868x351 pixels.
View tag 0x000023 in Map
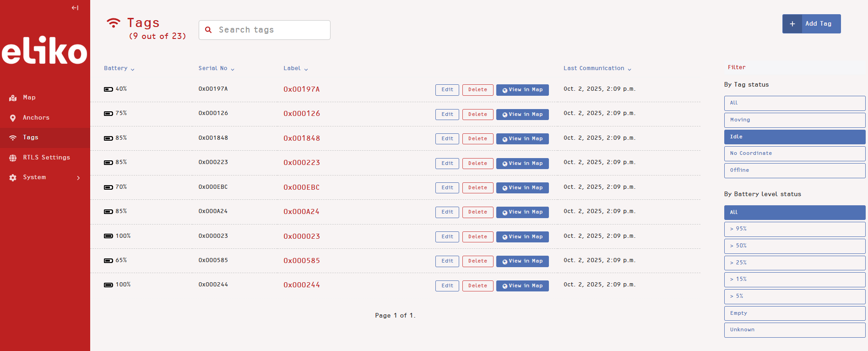point(522,237)
